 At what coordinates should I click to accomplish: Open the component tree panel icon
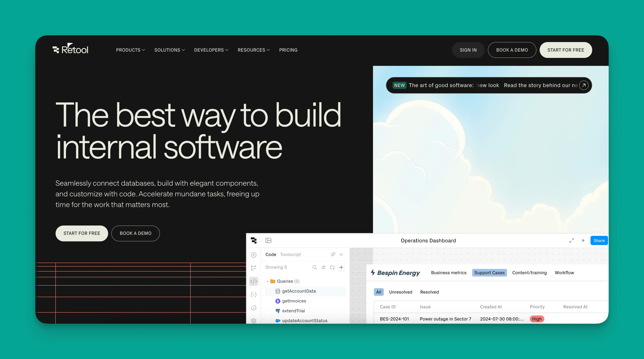(x=254, y=268)
